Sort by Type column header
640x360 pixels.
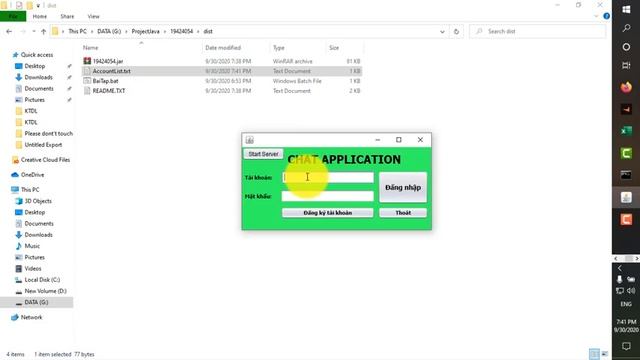click(279, 48)
